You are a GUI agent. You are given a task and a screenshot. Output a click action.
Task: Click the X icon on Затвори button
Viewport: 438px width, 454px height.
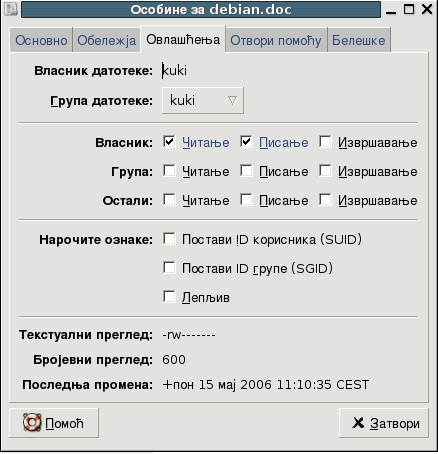point(358,423)
